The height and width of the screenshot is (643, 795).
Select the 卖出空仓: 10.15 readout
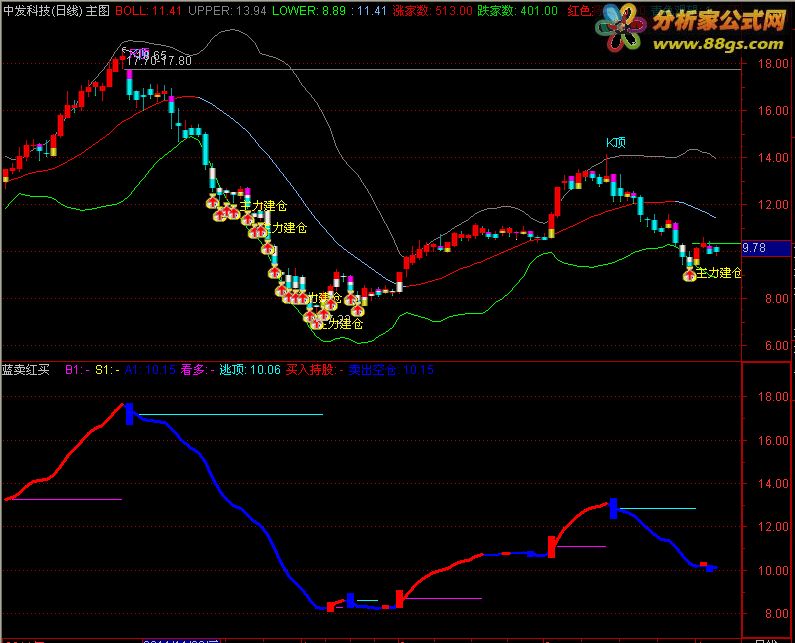click(x=391, y=370)
